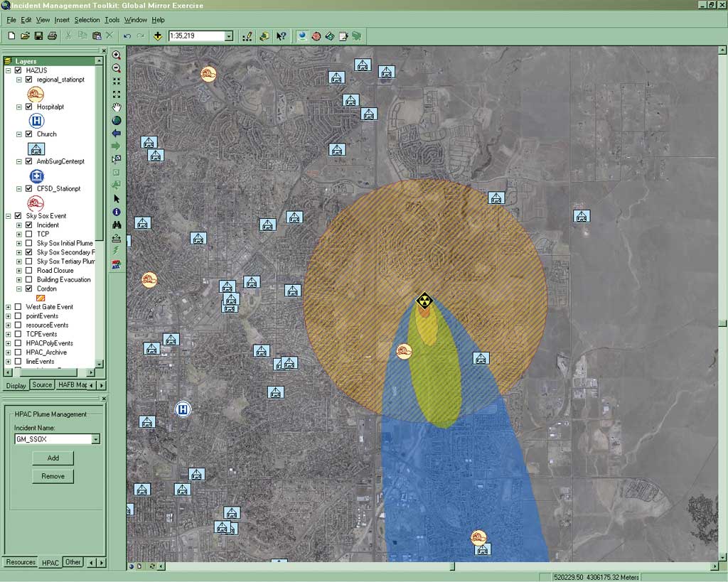
Task: Click the red swirl toolkit icon
Action: tap(316, 36)
